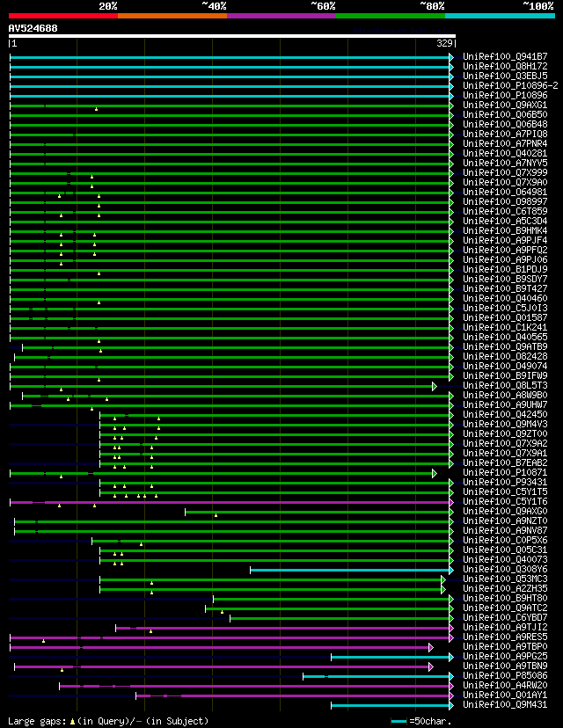Click the red 20% identity legend swatch
The width and height of the screenshot is (563, 728).
63,16
